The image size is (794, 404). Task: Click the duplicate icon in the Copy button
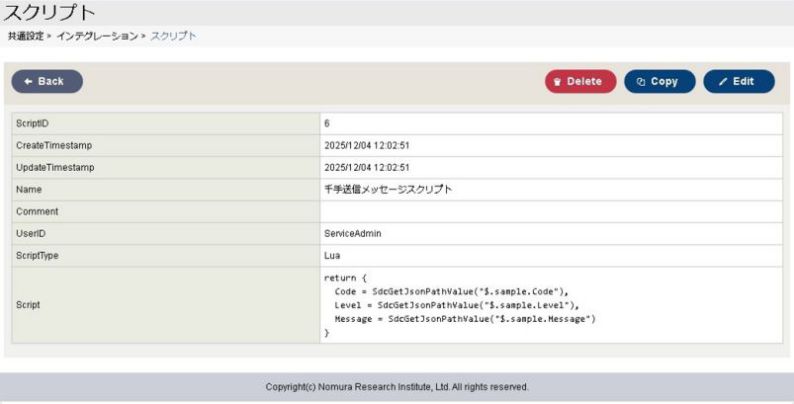click(x=641, y=82)
